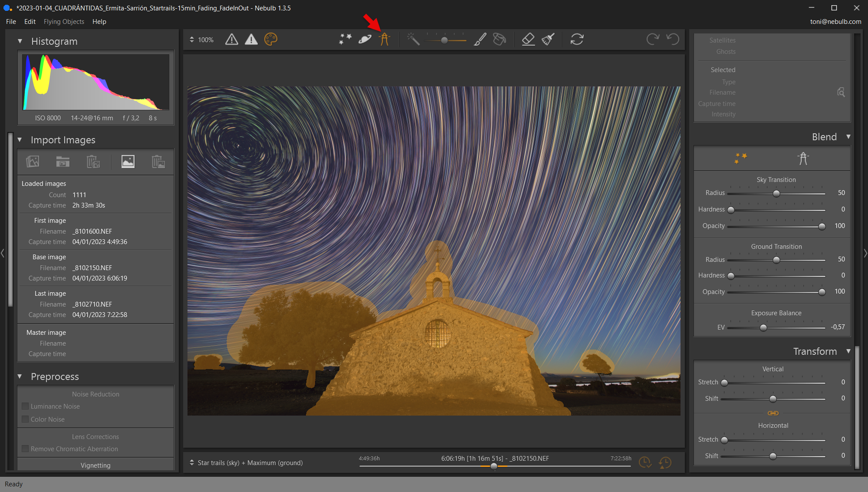Click the loaded images count 1111
The height and width of the screenshot is (492, 868).
click(x=79, y=195)
